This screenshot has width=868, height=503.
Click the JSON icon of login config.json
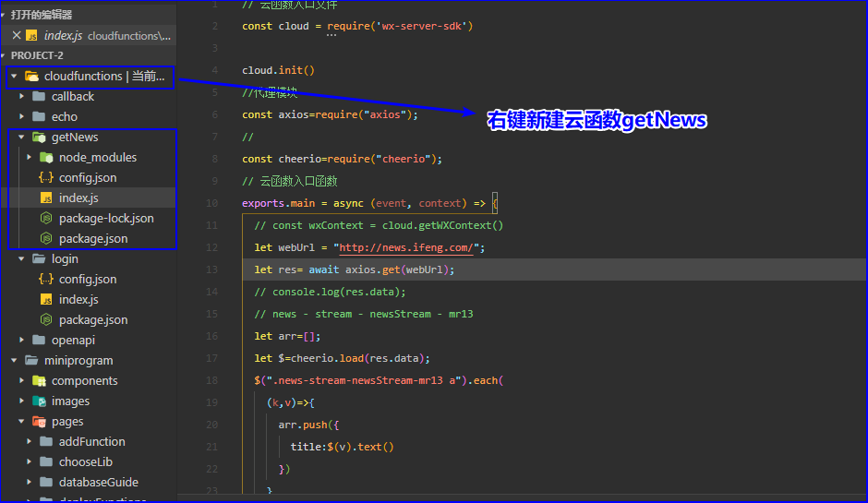pyautogui.click(x=46, y=279)
